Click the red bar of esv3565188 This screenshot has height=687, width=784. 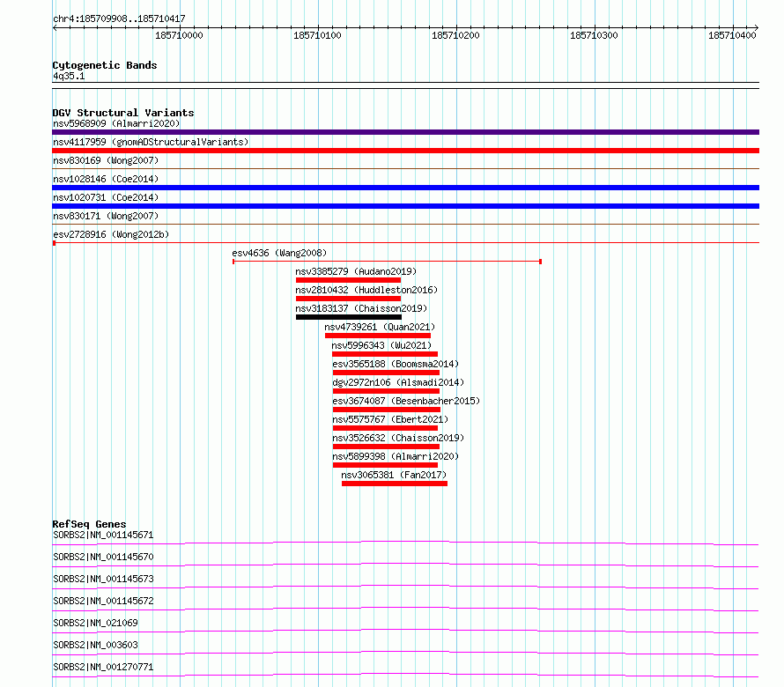[386, 373]
